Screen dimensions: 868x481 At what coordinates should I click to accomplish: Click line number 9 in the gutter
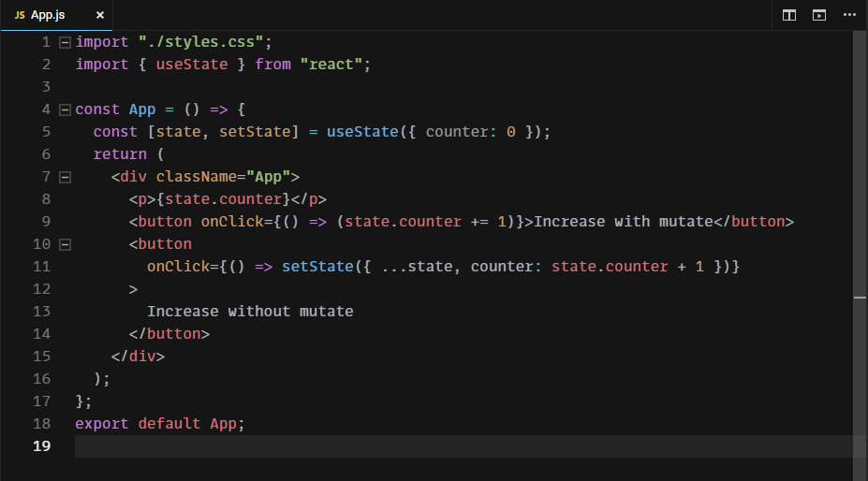(x=46, y=222)
